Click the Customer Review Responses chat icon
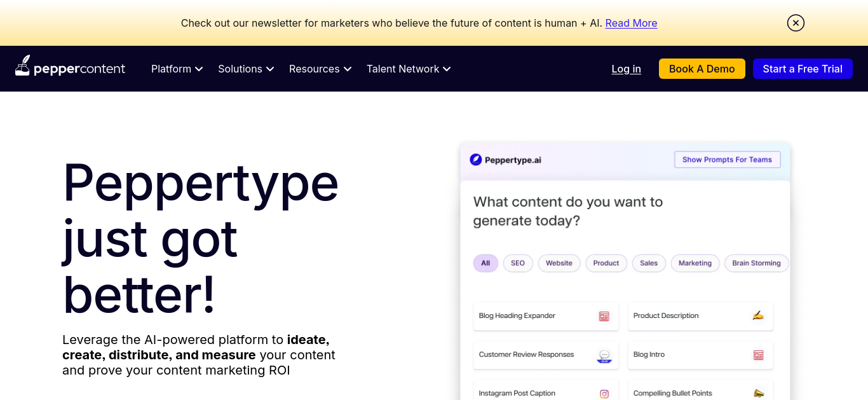The height and width of the screenshot is (400, 868). (604, 355)
